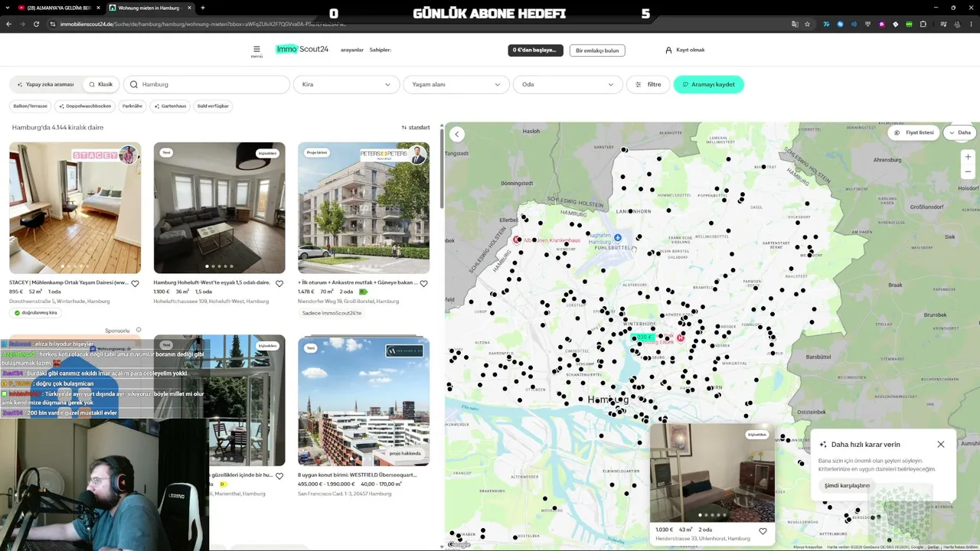980x551 pixels.
Task: Open the Herderstrasse 33 map preview photo
Action: pos(712,472)
